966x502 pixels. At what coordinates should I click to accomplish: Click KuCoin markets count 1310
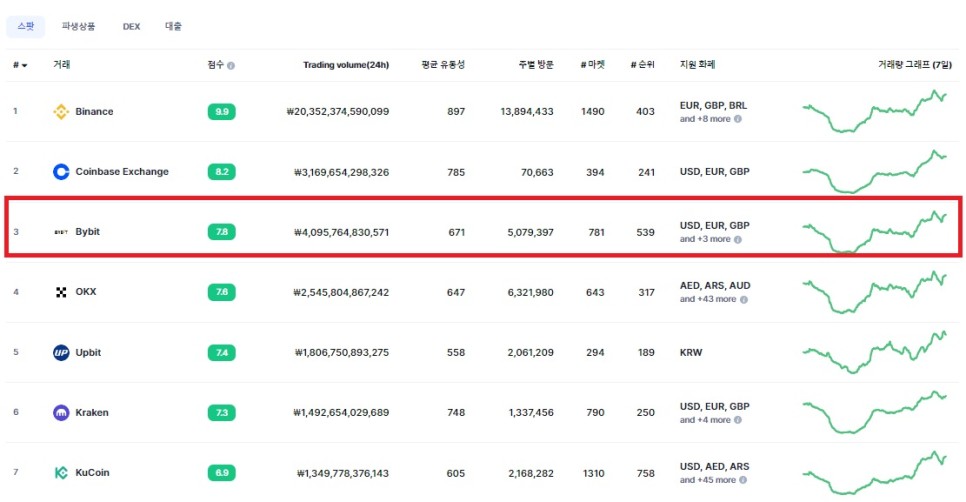(593, 473)
